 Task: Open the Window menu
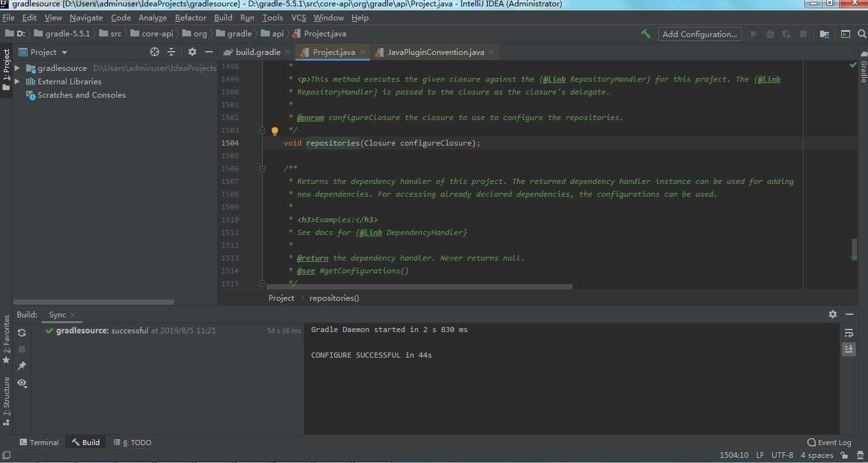coord(329,18)
